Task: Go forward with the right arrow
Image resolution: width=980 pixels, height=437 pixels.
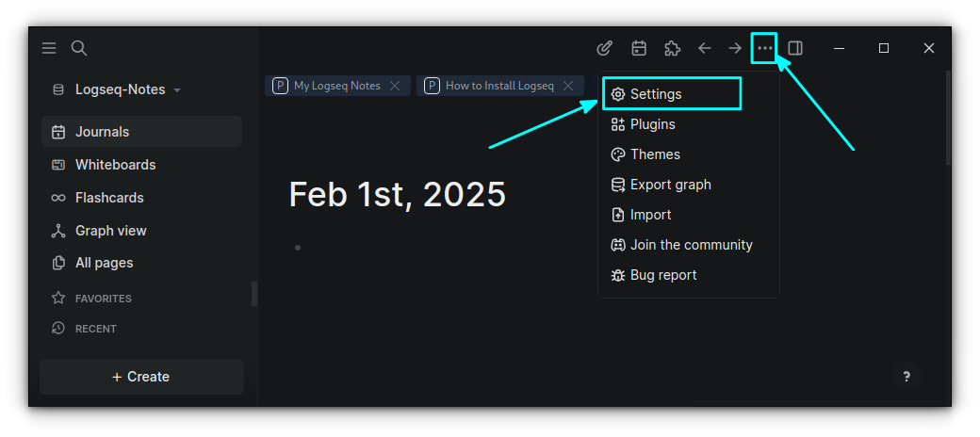Action: pyautogui.click(x=735, y=48)
